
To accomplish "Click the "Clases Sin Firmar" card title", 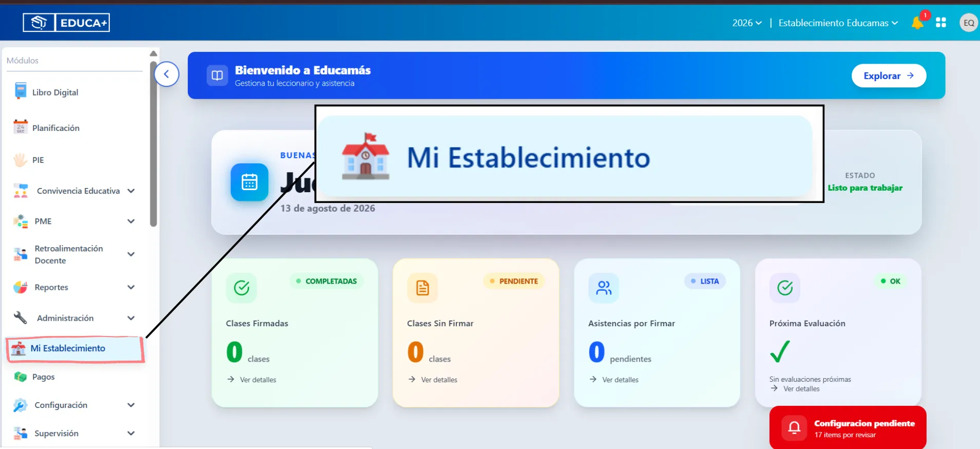I will coord(440,323).
